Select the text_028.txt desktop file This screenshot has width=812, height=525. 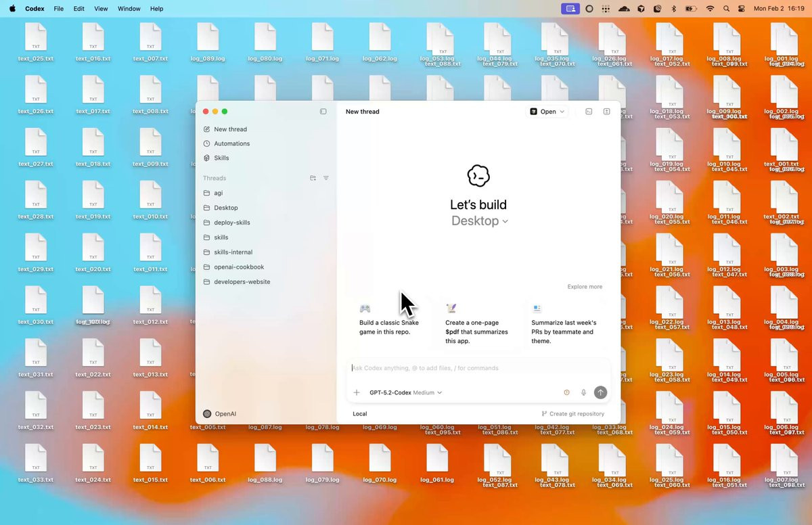tap(36, 200)
